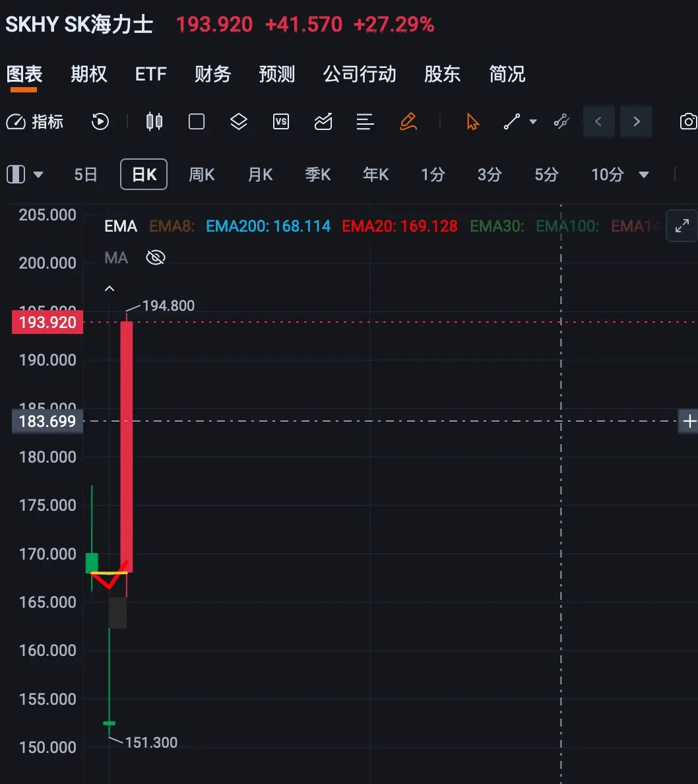Image resolution: width=698 pixels, height=784 pixels.
Task: Click the EMA30 legend entry
Action: click(x=497, y=226)
